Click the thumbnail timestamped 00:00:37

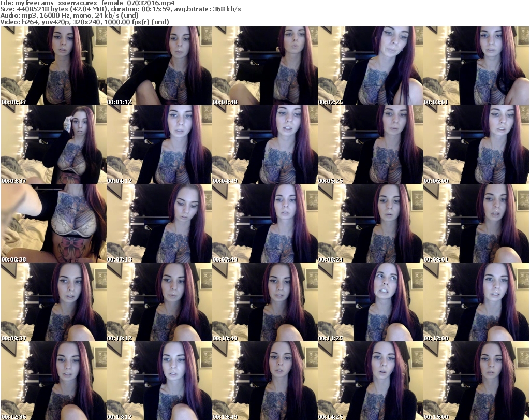tap(53, 66)
